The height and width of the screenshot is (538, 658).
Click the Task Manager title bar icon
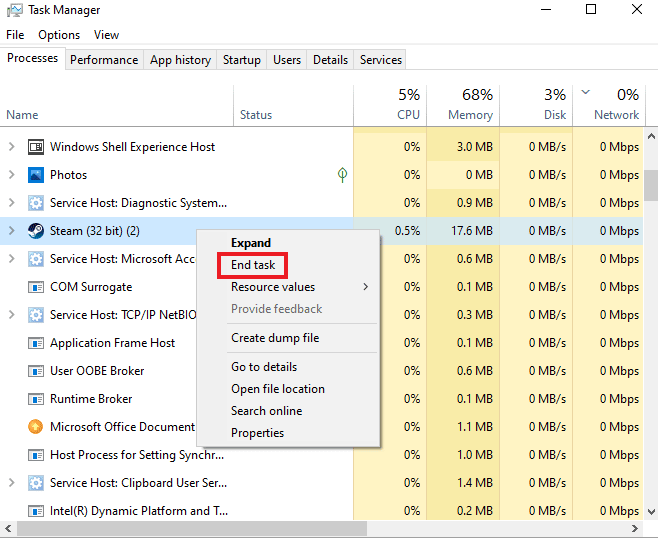click(14, 10)
